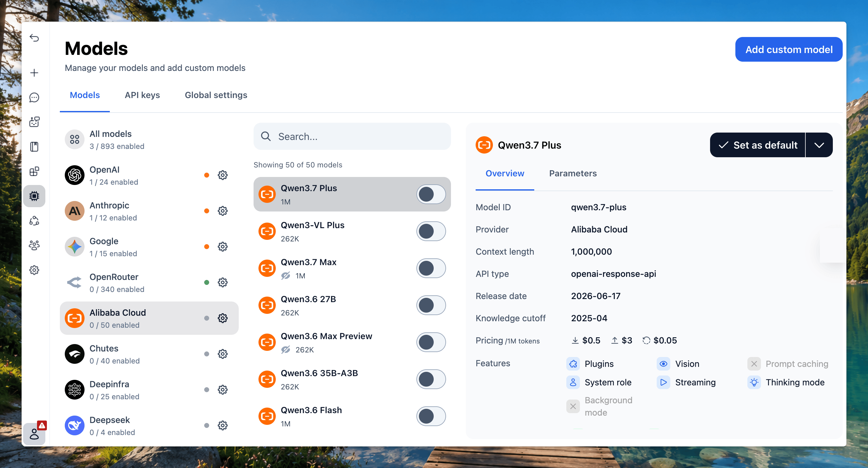Open OpenRouter provider settings gear
Viewport: 868px width, 468px height.
[222, 282]
